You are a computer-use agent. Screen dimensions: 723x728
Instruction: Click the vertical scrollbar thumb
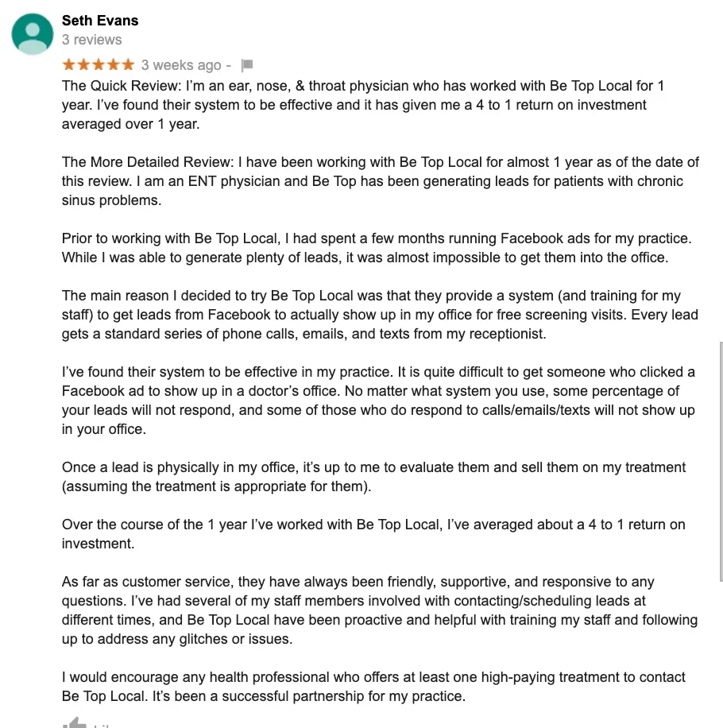tap(721, 462)
